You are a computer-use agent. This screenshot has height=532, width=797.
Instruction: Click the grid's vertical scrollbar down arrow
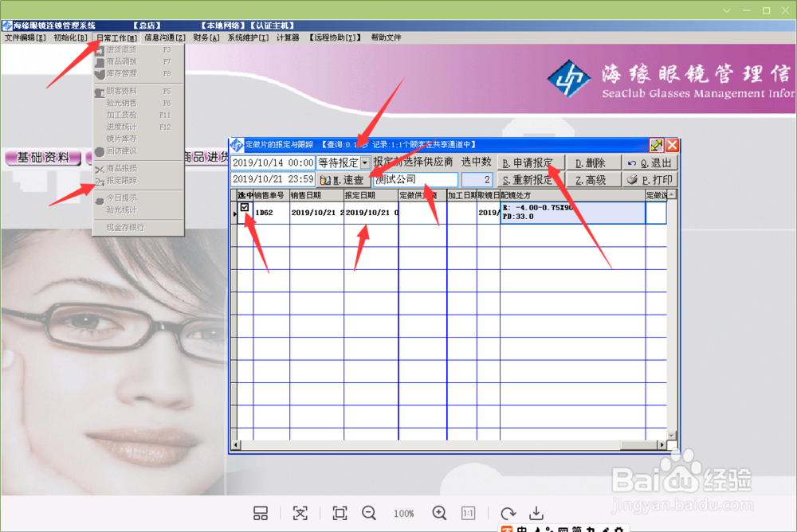[x=671, y=436]
